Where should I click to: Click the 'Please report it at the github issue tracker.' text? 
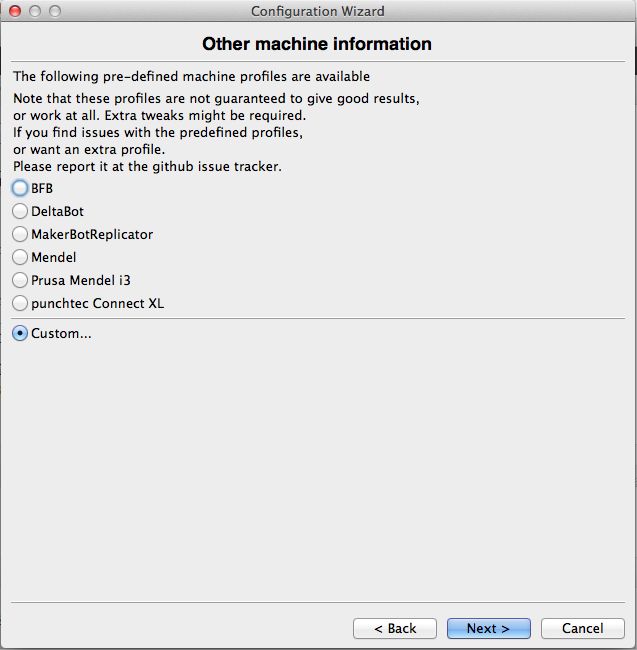pos(148,167)
